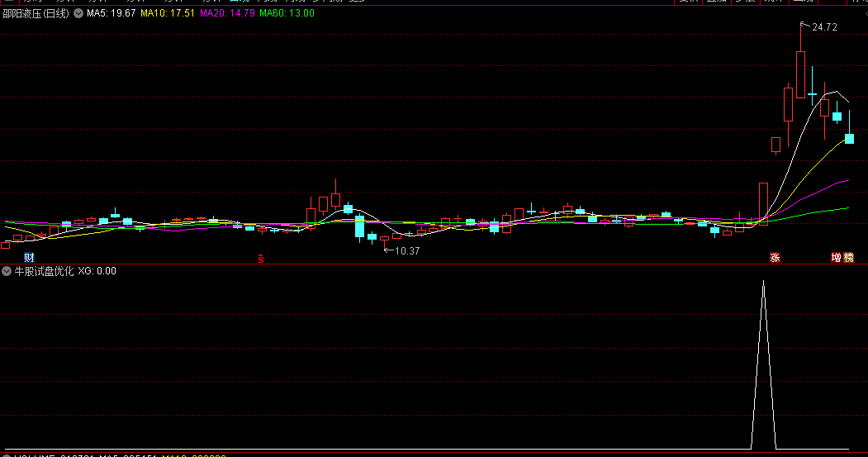Screen dimensions: 868x457
Task: Click the MA20: 14.79 value
Action: tap(227, 13)
